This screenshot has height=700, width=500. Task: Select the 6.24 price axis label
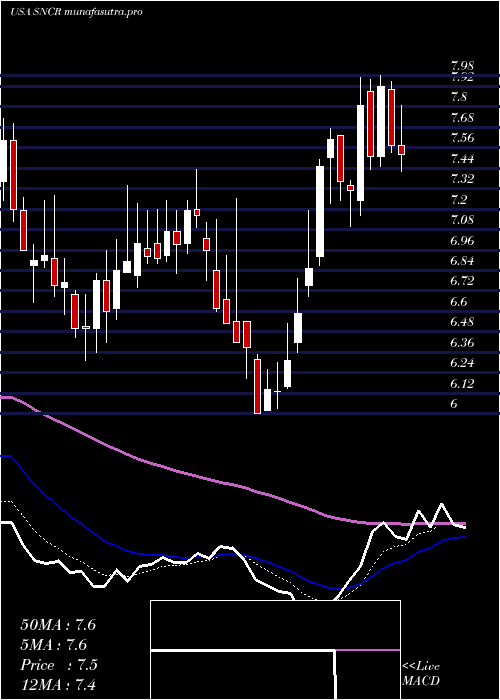click(462, 363)
